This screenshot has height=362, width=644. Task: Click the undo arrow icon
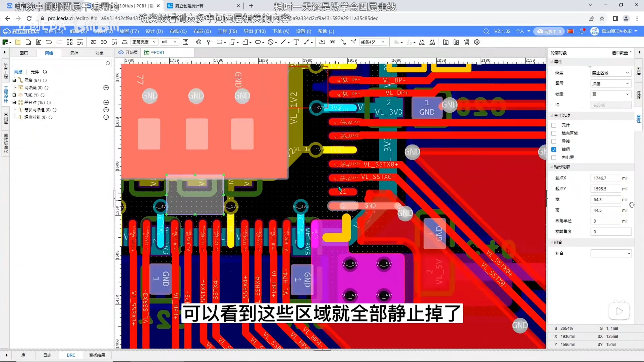coord(49,42)
